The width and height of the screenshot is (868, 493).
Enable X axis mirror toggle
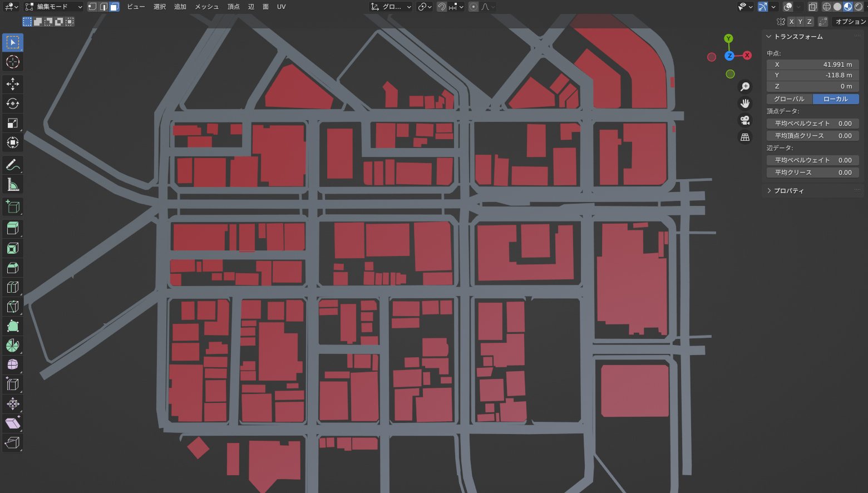pyautogui.click(x=791, y=22)
